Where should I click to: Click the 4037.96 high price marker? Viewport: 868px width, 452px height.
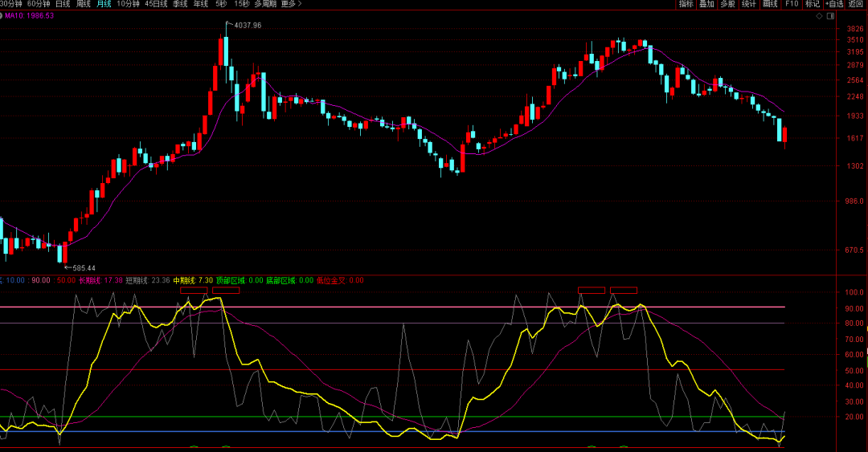247,26
